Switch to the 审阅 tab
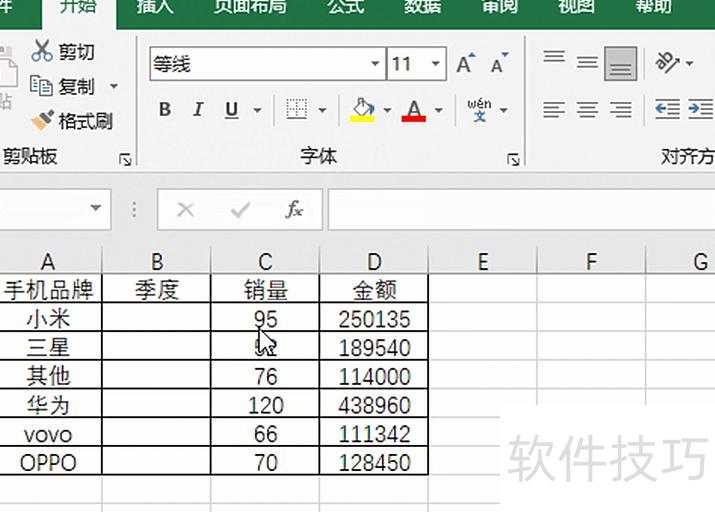 point(499,7)
